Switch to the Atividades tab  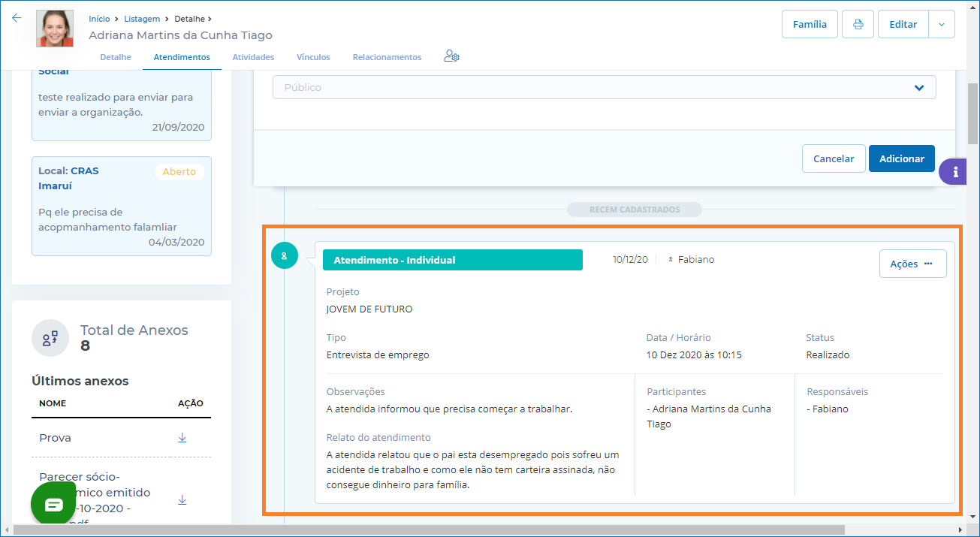tap(253, 57)
